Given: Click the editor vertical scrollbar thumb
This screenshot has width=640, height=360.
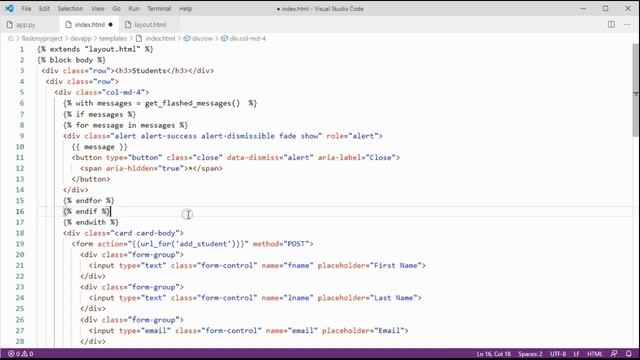Looking at the screenshot, I should tap(636, 90).
